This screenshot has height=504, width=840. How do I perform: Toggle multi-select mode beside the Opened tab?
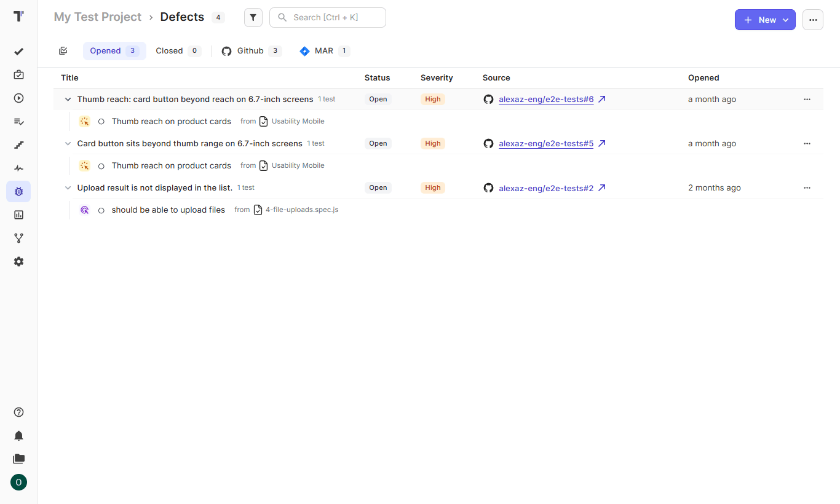click(63, 51)
